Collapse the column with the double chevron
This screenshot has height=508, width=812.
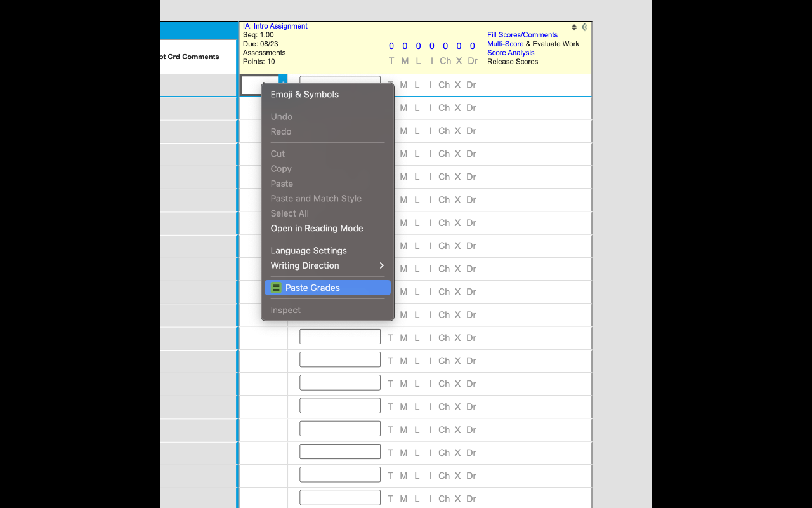coord(584,27)
